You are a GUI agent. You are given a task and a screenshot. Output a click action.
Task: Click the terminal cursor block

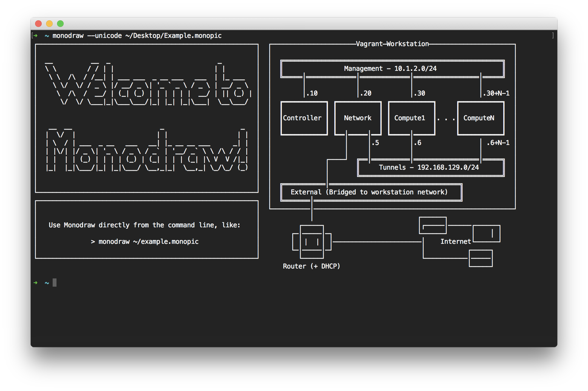[55, 283]
